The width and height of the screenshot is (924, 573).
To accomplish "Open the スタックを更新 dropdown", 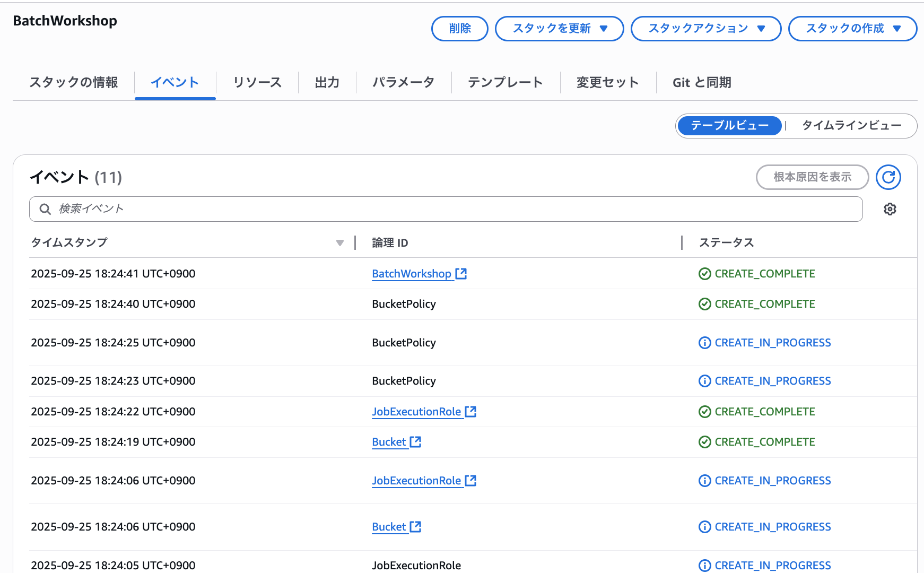I will click(x=560, y=29).
